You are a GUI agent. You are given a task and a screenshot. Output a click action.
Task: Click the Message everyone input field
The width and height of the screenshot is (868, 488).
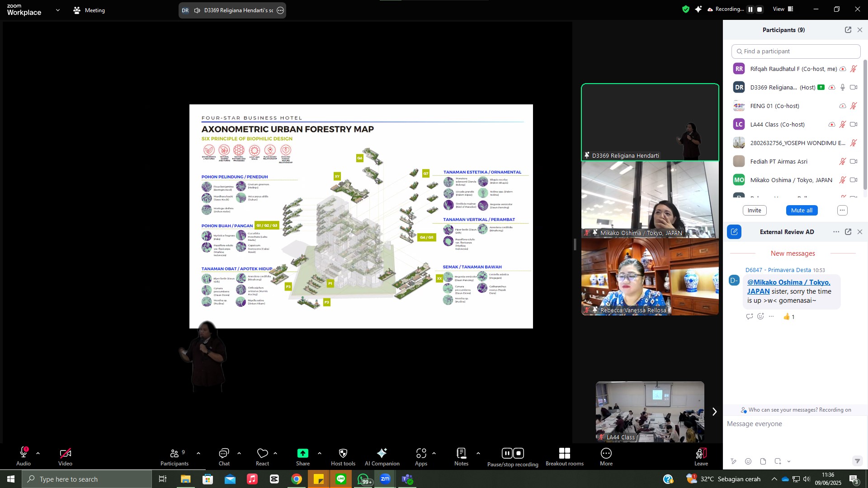(x=795, y=424)
